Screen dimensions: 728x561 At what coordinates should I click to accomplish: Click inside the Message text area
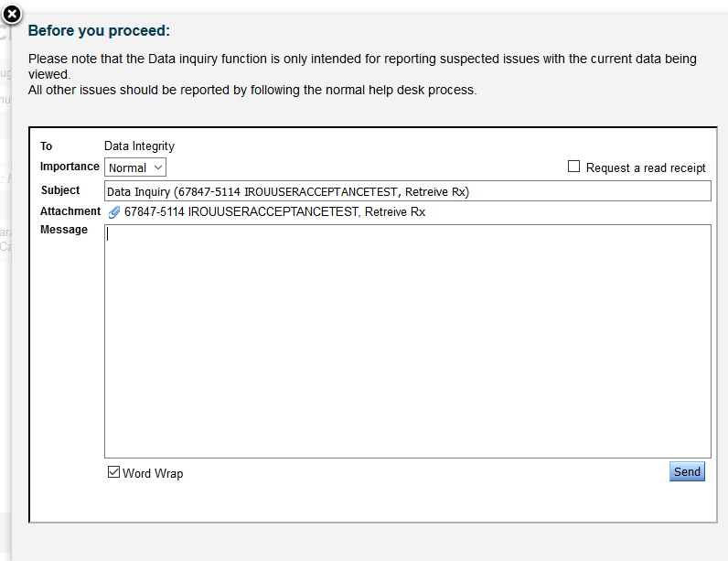pyautogui.click(x=407, y=340)
